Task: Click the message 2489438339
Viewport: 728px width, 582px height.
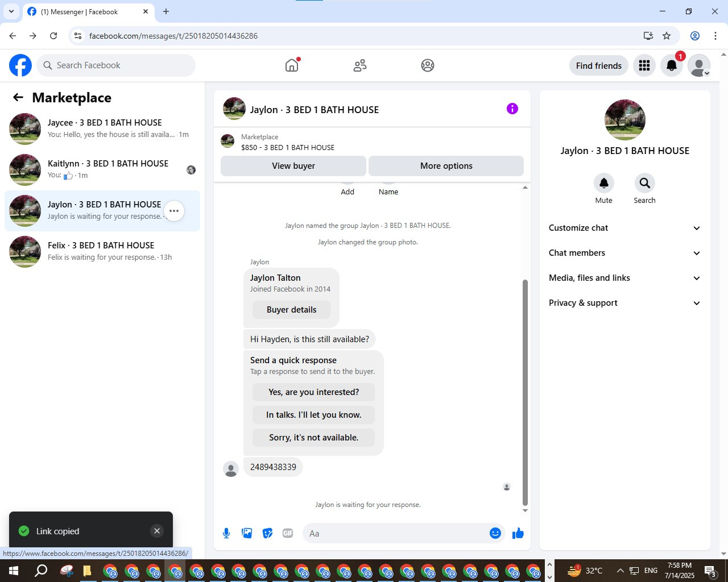Action: pyautogui.click(x=274, y=467)
